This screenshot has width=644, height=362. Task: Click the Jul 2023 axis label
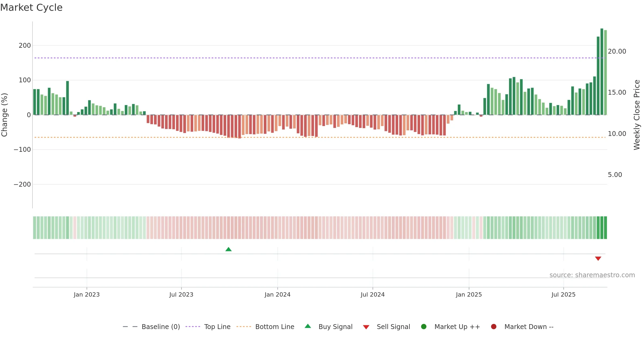[181, 295]
